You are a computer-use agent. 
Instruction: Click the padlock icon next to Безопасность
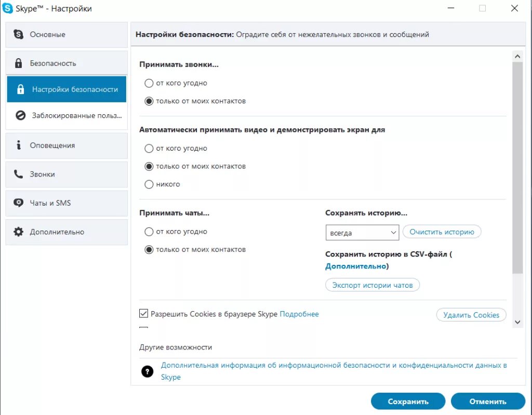(x=19, y=63)
